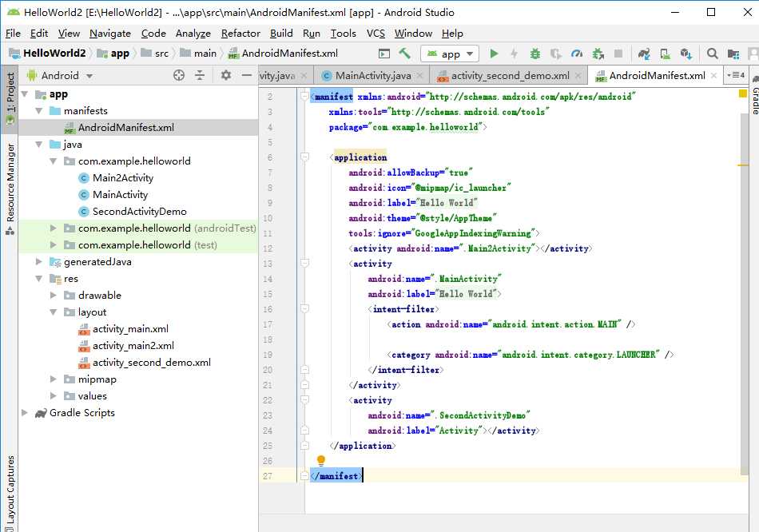Collapse the layout folder

coord(54,312)
